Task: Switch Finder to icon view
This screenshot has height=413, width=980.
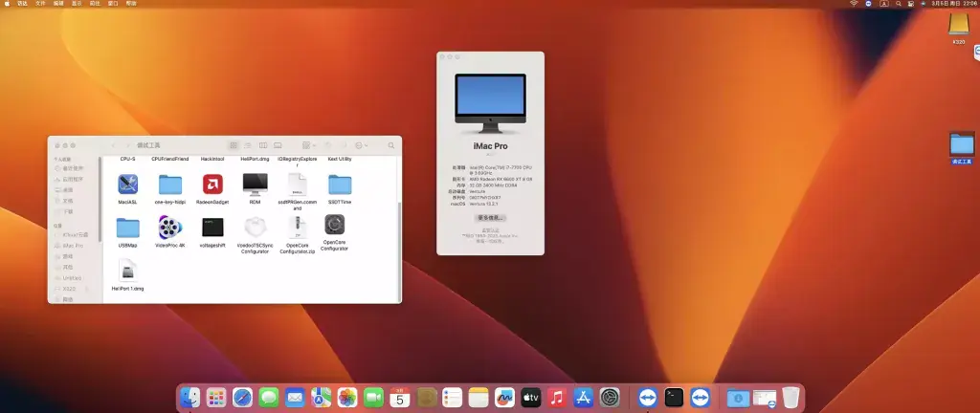Action: (234, 145)
